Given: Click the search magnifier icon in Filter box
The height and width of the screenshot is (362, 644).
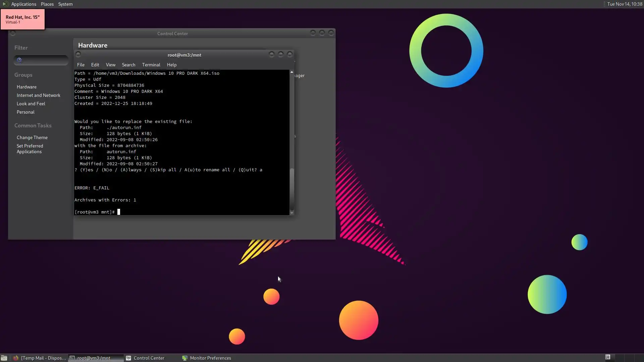Looking at the screenshot, I should [x=19, y=60].
